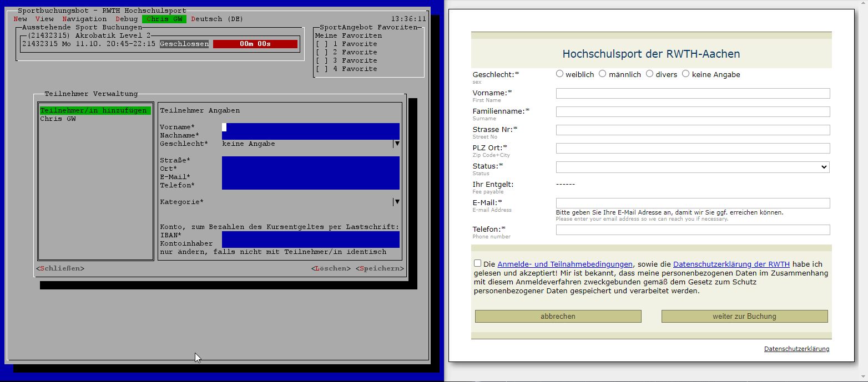Viewport: 868px width, 382px height.
Task: Open the View menu
Action: pyautogui.click(x=44, y=19)
